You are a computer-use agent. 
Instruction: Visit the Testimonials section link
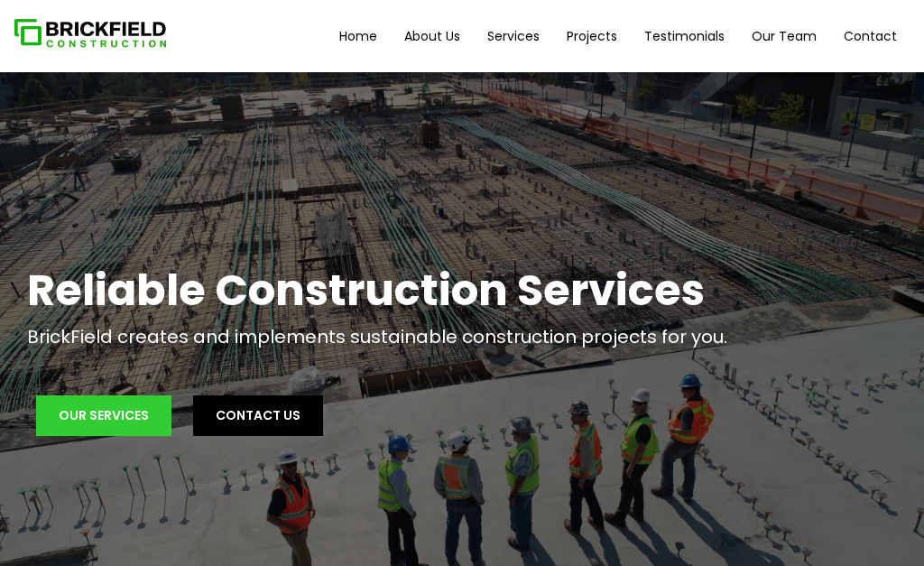point(684,36)
